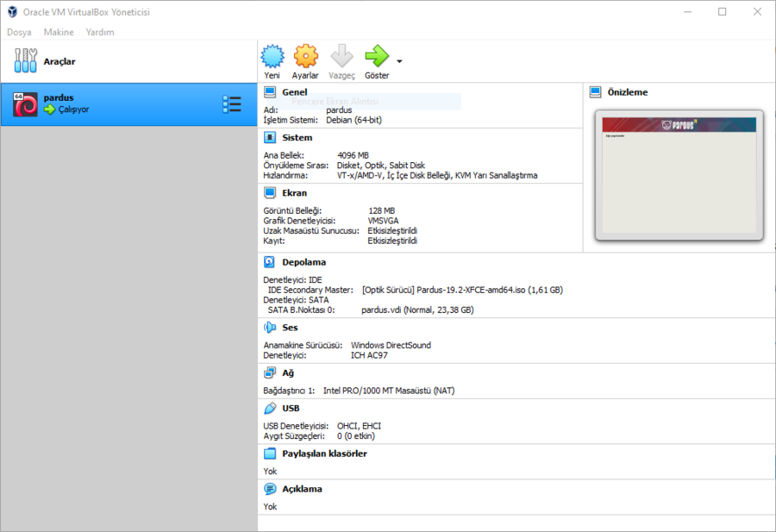Open the Makine menu
776x532 pixels.
coord(59,32)
